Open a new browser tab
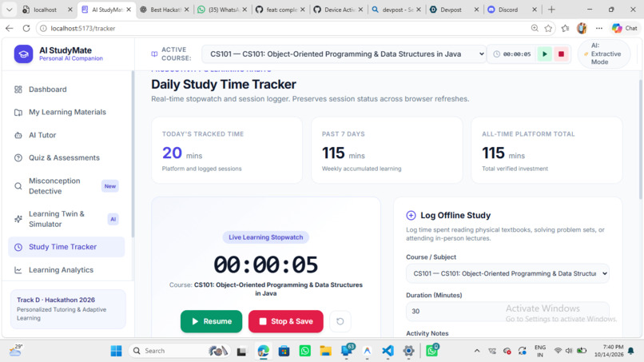 point(551,10)
